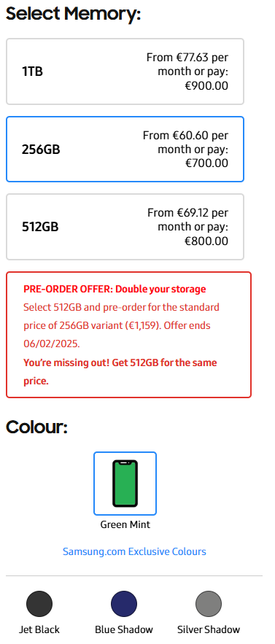
Task: Click the 'Double your storage' offer headline
Action: tap(160, 289)
